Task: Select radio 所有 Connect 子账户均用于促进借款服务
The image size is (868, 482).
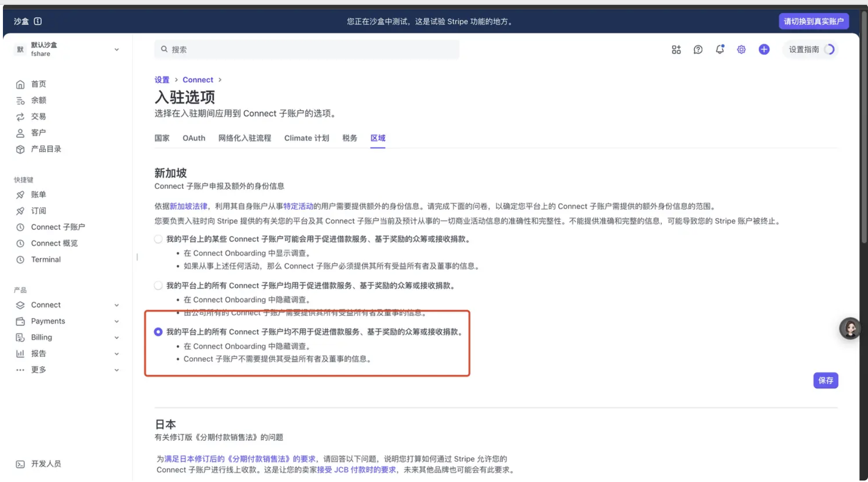Action: [158, 285]
